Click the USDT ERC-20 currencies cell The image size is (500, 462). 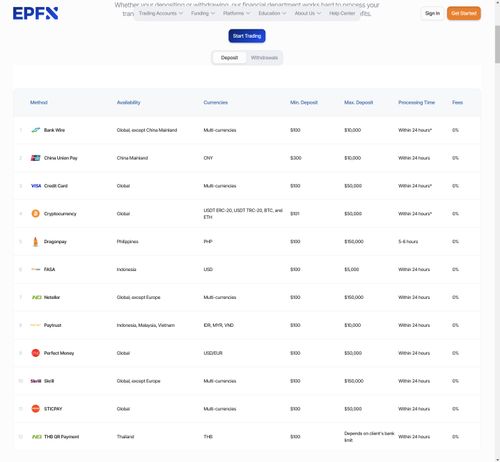point(243,214)
